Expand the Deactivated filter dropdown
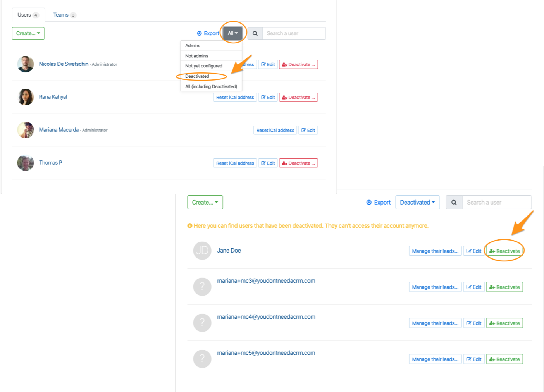The height and width of the screenshot is (392, 544). (417, 203)
